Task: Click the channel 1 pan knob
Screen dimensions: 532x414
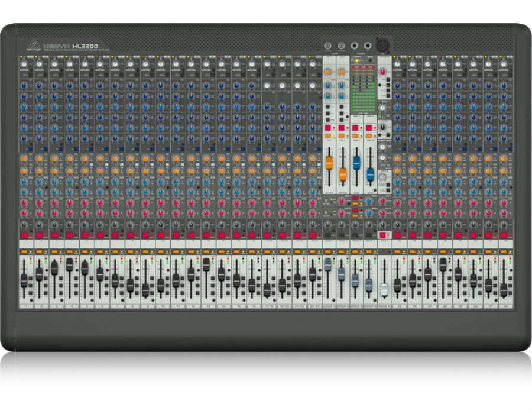Action: point(24,224)
